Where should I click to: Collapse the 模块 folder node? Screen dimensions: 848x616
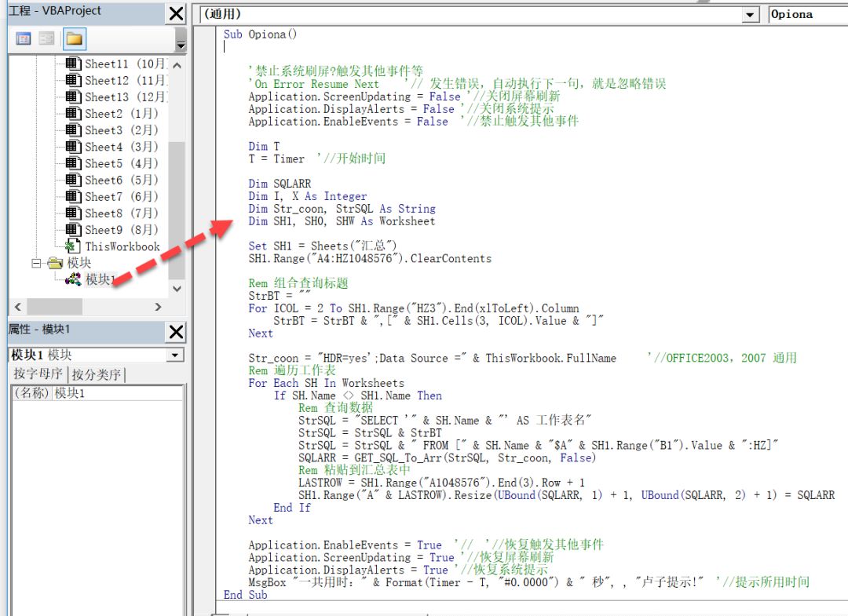point(36,263)
